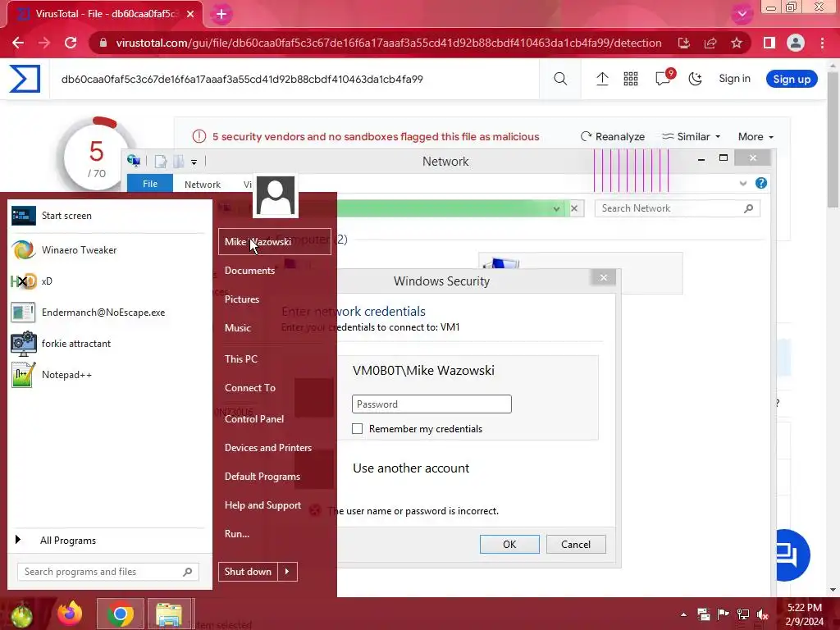Click the VirusTotal logo icon
840x630 pixels.
pos(25,79)
